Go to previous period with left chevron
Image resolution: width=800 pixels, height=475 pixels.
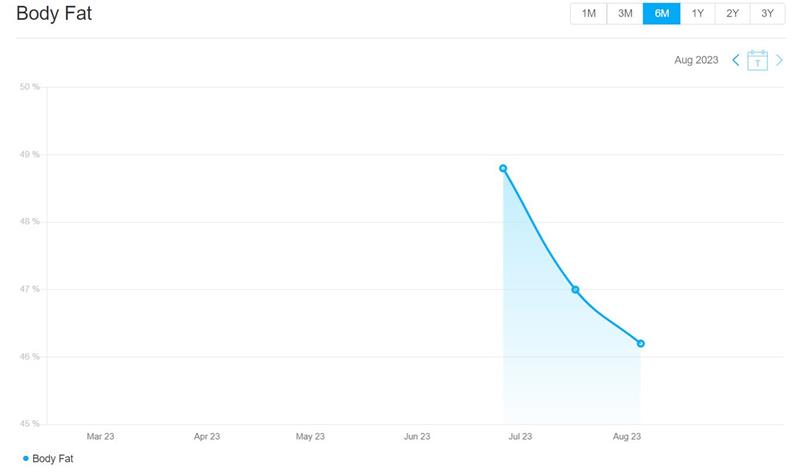[736, 61]
